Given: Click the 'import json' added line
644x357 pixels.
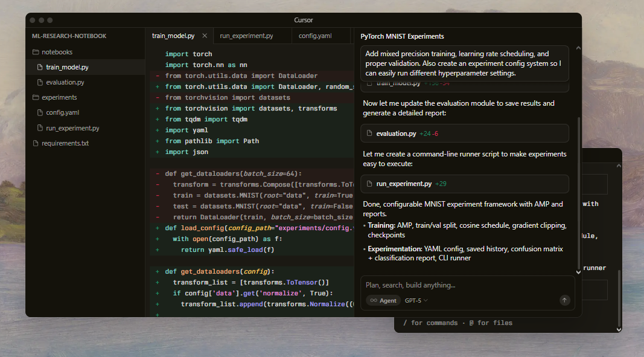Looking at the screenshot, I should point(187,152).
